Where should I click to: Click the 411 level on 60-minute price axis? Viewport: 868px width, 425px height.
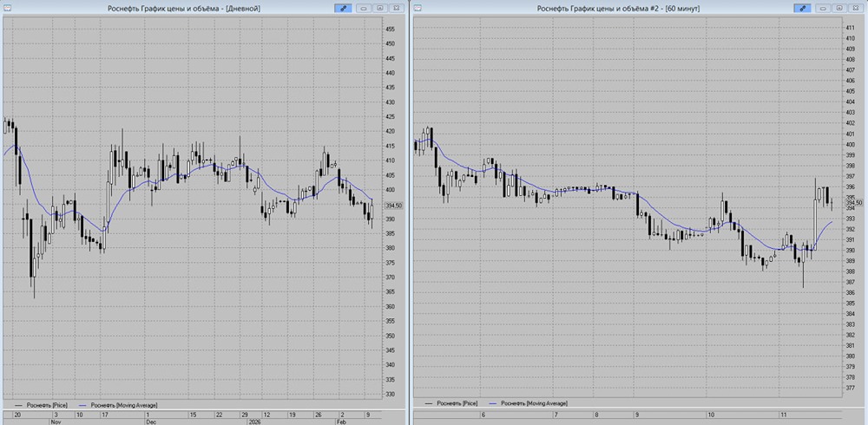851,27
